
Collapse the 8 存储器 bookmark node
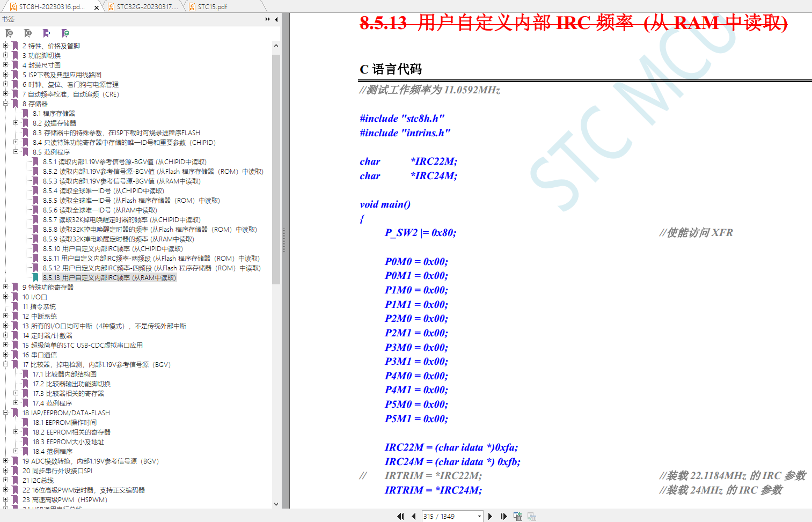tap(6, 104)
